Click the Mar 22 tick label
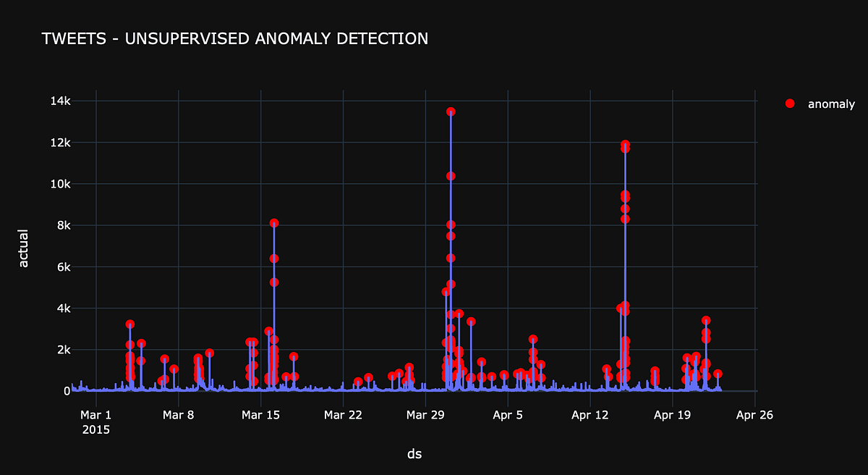 [x=342, y=415]
